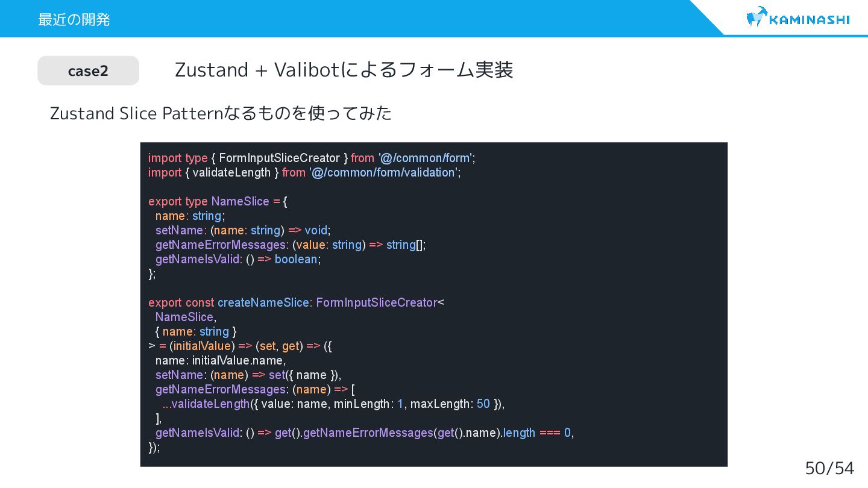Click the 'name: initialValue.name,' line
The width and height of the screenshot is (868, 488).
coord(221,360)
